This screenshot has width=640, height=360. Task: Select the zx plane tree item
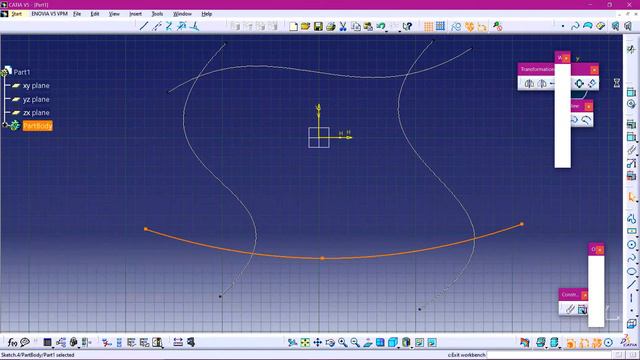click(36, 113)
